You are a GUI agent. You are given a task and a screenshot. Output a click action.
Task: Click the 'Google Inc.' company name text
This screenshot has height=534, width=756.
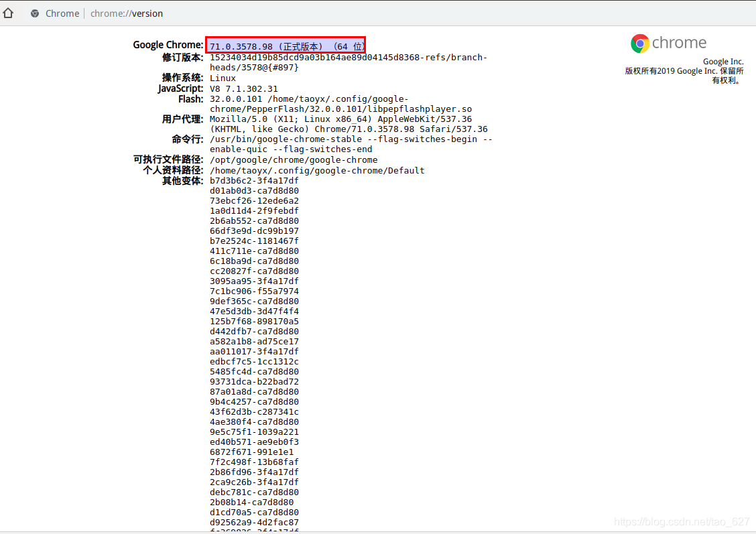coord(723,62)
